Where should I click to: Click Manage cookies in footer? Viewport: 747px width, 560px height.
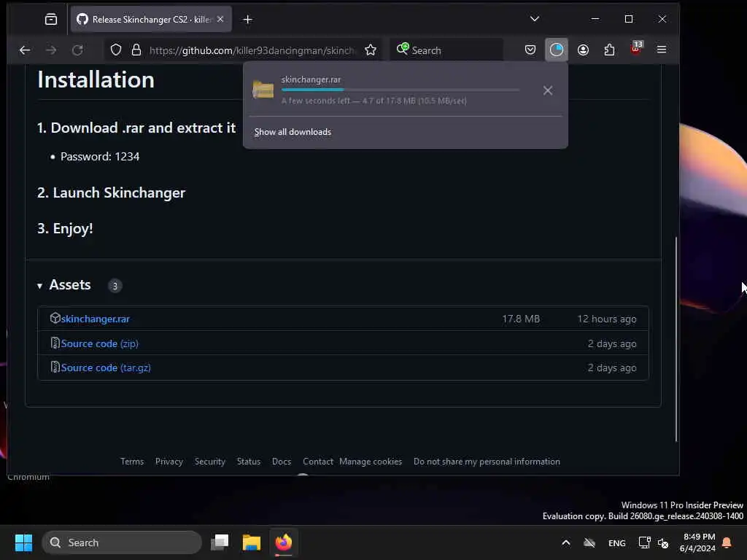click(x=371, y=462)
